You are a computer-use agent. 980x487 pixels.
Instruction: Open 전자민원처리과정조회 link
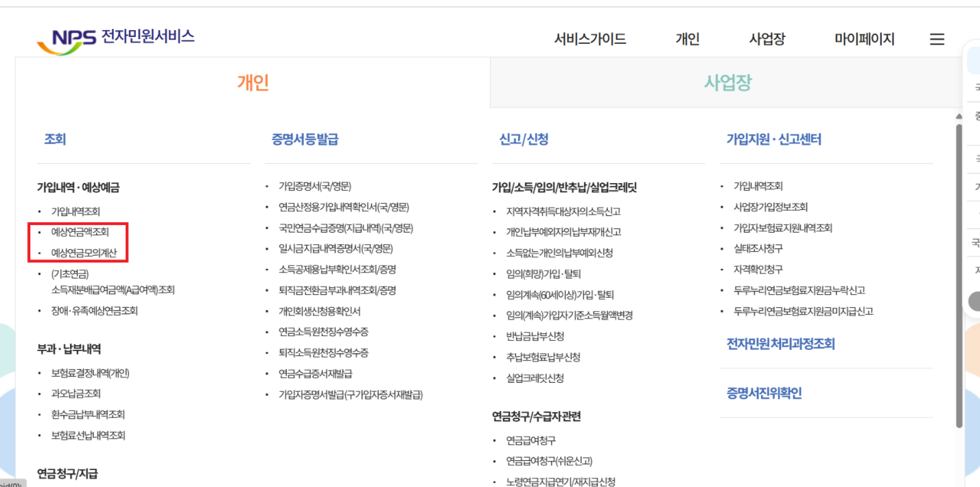[x=781, y=344]
